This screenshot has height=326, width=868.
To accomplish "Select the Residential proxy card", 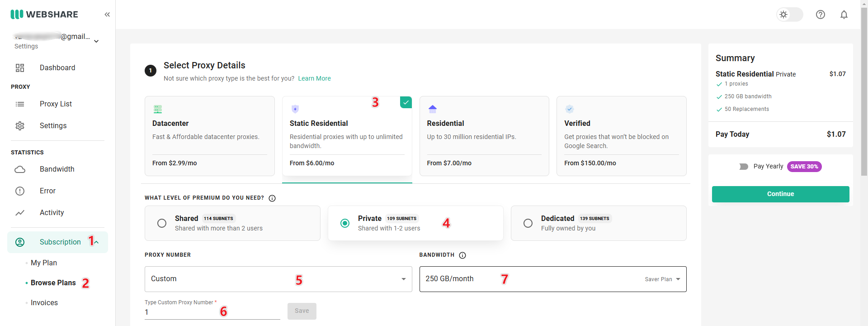I will (484, 136).
